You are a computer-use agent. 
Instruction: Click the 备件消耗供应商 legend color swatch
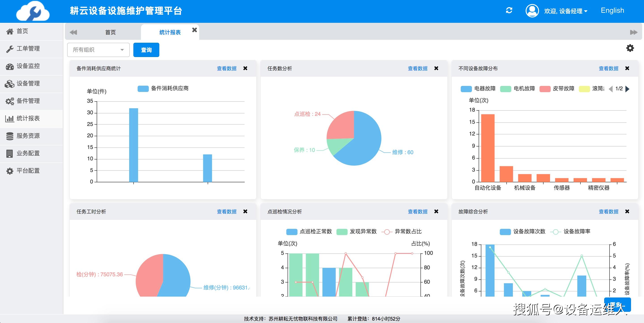(x=143, y=89)
